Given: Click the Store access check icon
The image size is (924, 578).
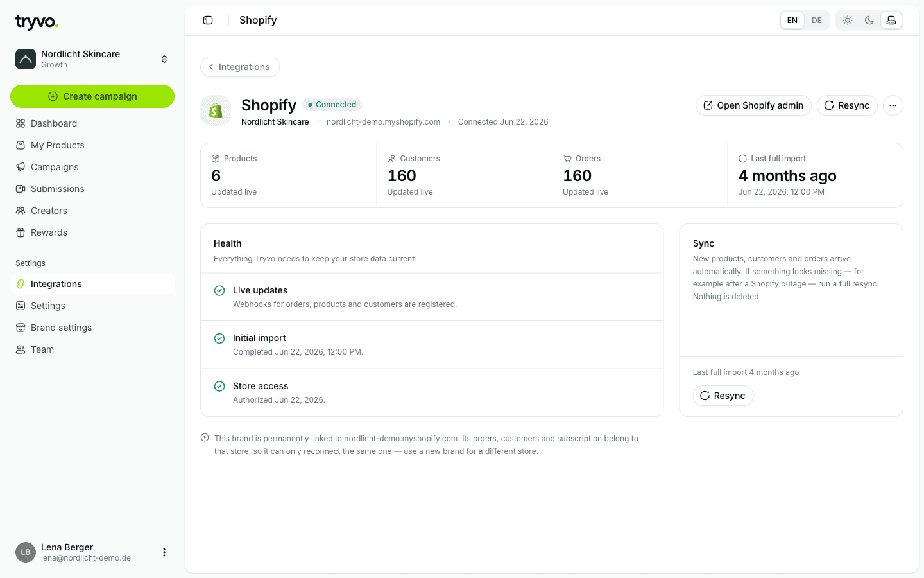Looking at the screenshot, I should pos(219,386).
